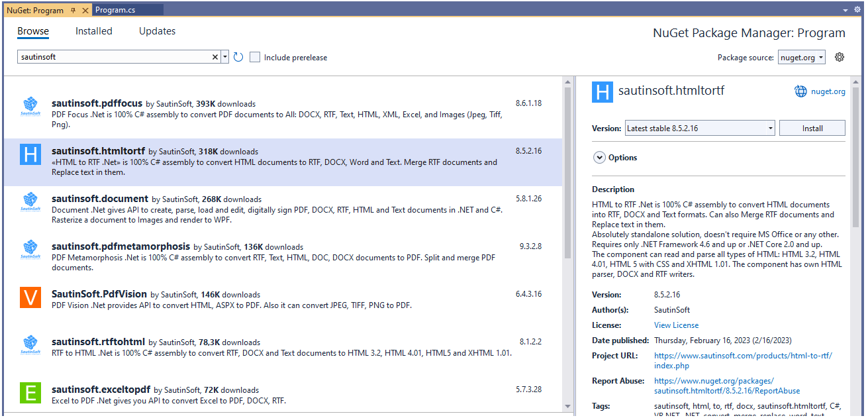The width and height of the screenshot is (868, 420).
Task: Open the View License link
Action: 675,325
